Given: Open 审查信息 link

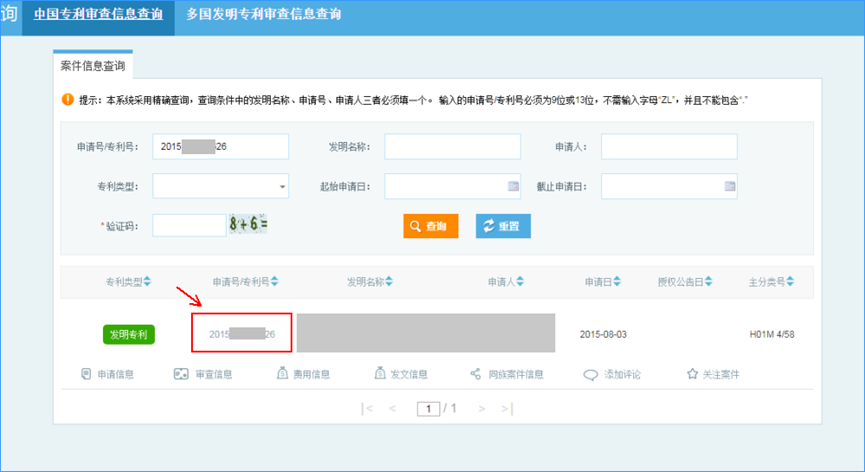Looking at the screenshot, I should [213, 374].
